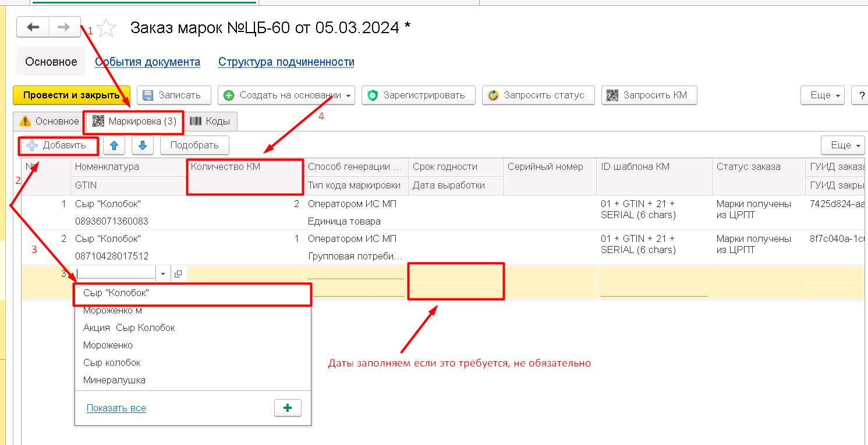Select Мороженко м from dropdown list
This screenshot has width=868, height=445.
[x=193, y=311]
